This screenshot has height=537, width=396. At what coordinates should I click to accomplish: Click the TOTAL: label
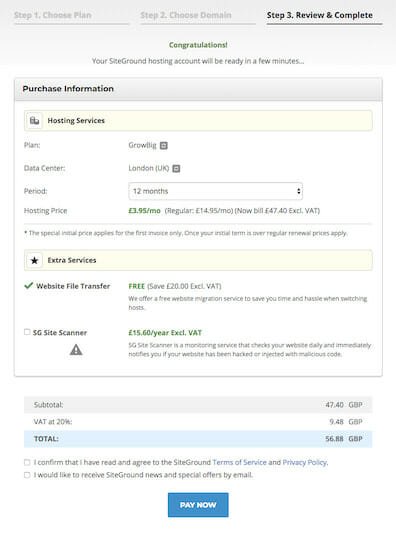(46, 439)
